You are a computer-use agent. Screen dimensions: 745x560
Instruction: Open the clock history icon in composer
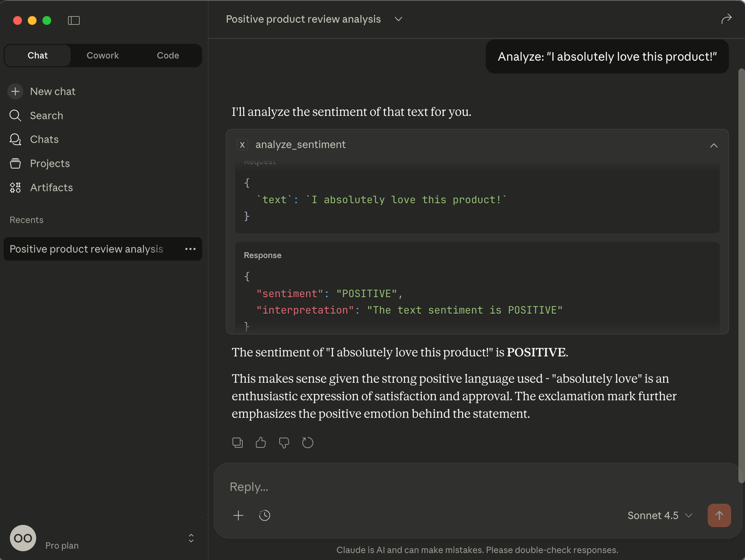[x=265, y=515]
